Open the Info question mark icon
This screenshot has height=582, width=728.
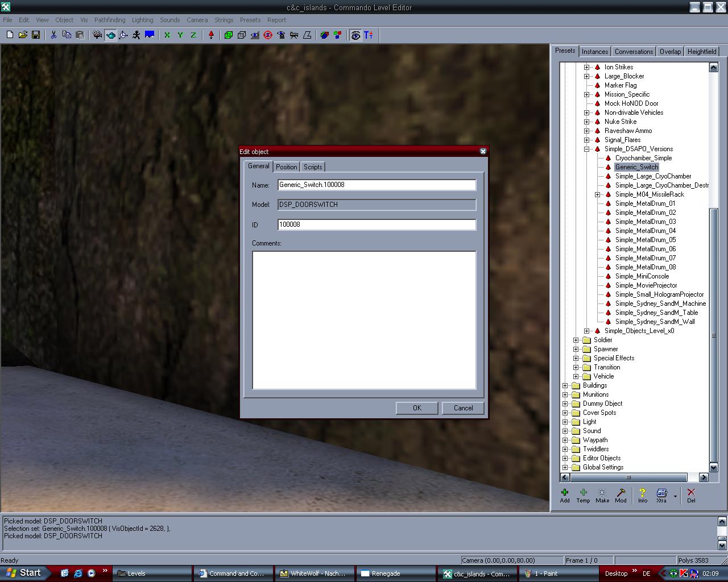click(x=642, y=495)
